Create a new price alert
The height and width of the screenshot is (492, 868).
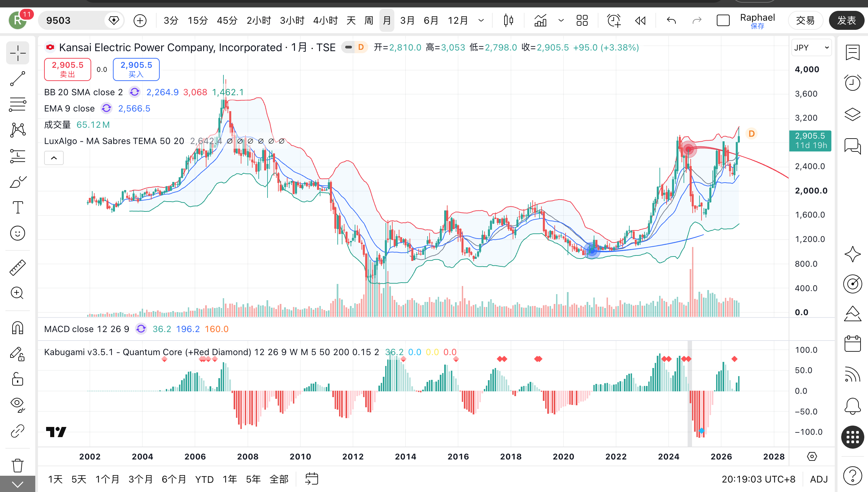[x=614, y=21]
